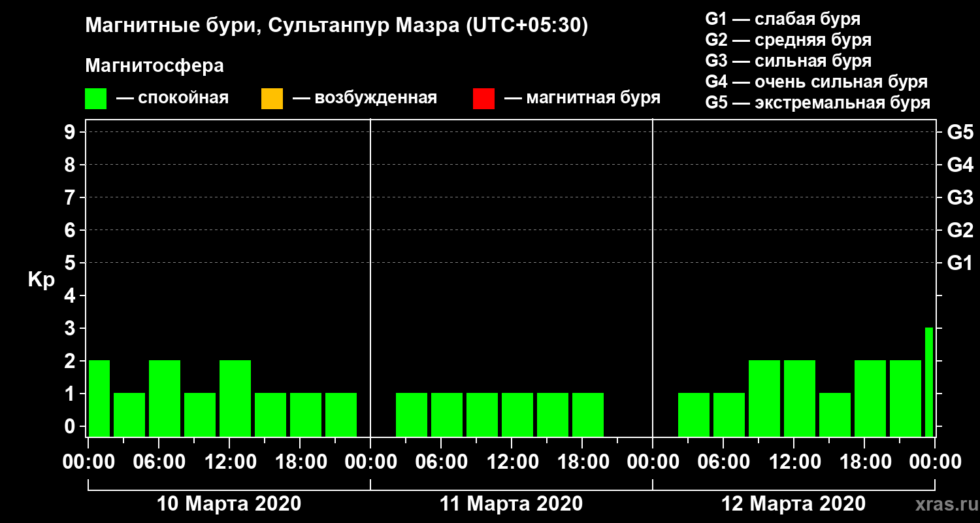
Task: Click the orange 'возбужденная' legend swatch
Action: pyautogui.click(x=272, y=99)
